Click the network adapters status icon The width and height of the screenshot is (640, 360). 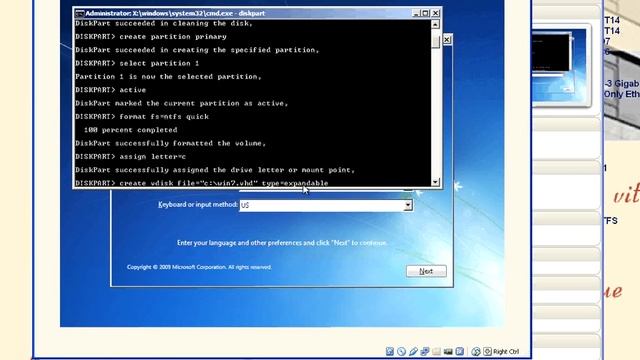click(x=424, y=351)
